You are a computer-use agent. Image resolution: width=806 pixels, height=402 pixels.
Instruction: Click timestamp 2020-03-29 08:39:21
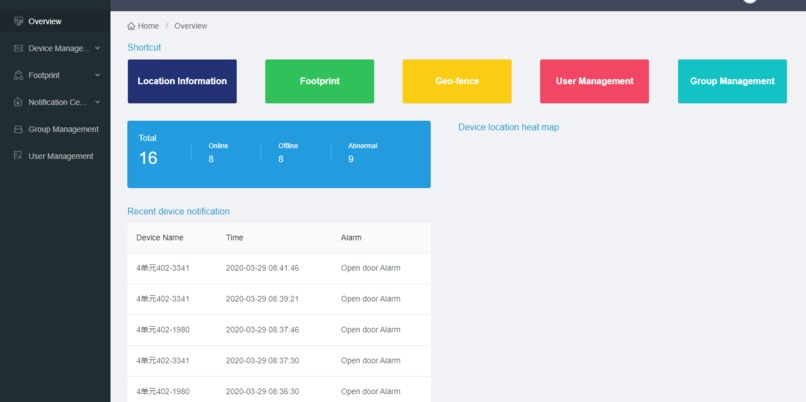[262, 299]
